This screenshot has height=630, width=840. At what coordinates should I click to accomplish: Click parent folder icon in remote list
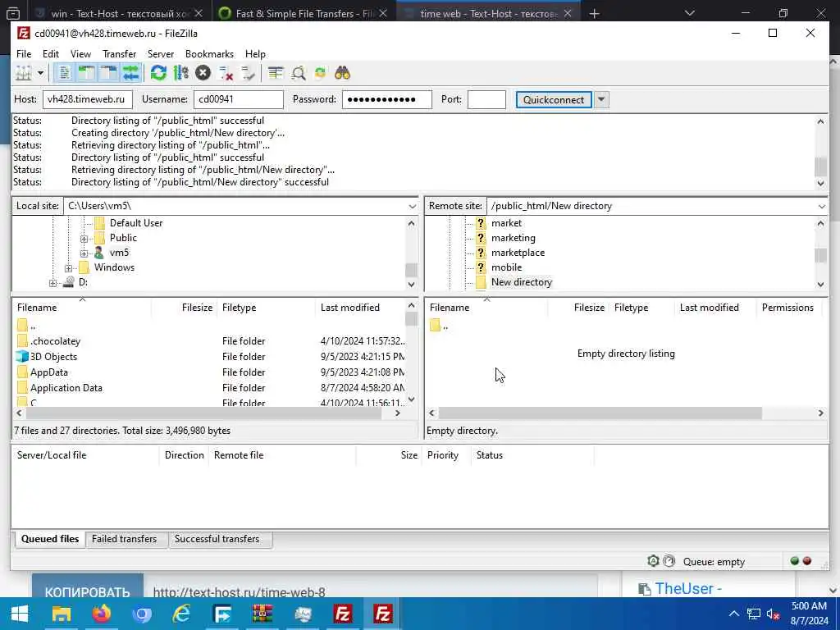click(435, 325)
